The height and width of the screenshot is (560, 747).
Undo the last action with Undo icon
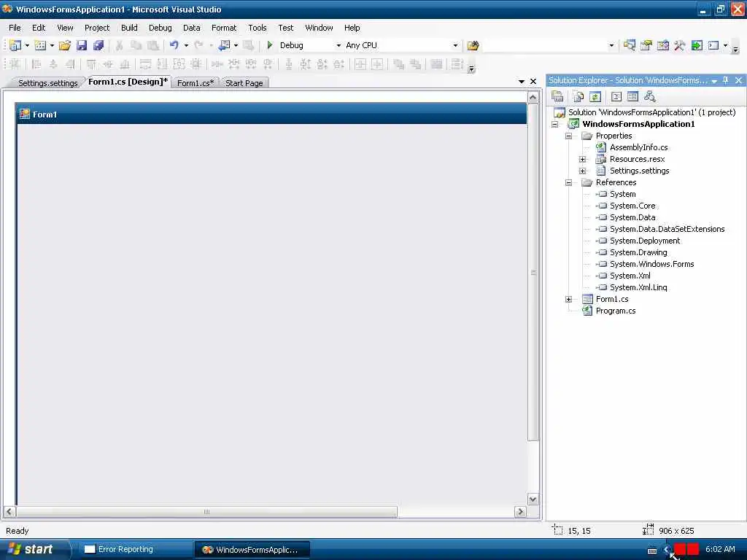(x=174, y=45)
